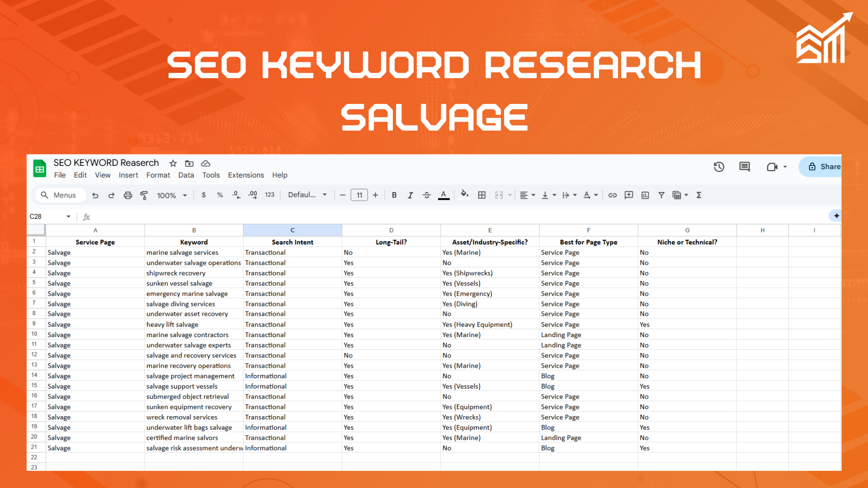The image size is (868, 488).
Task: Click the merge cells icon
Action: click(x=499, y=195)
